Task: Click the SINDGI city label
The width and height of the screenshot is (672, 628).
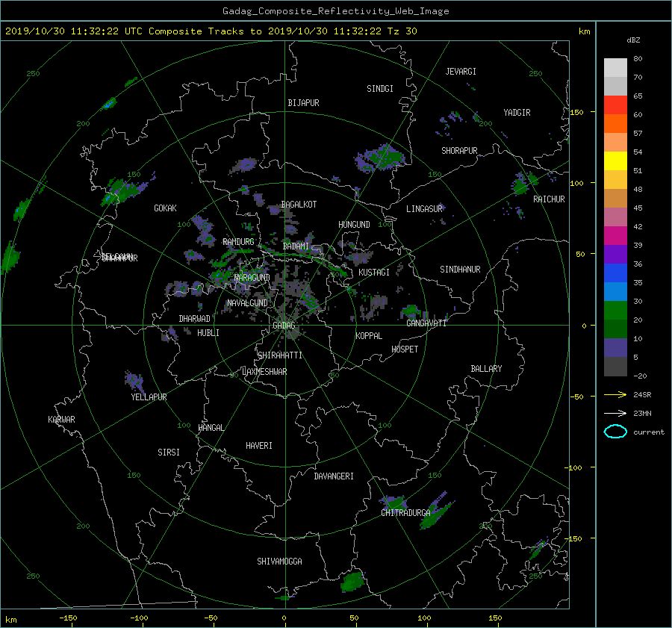Action: 380,89
